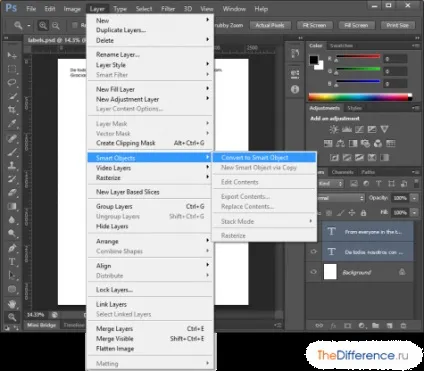
Task: Select the Hand tool
Action: (12, 303)
